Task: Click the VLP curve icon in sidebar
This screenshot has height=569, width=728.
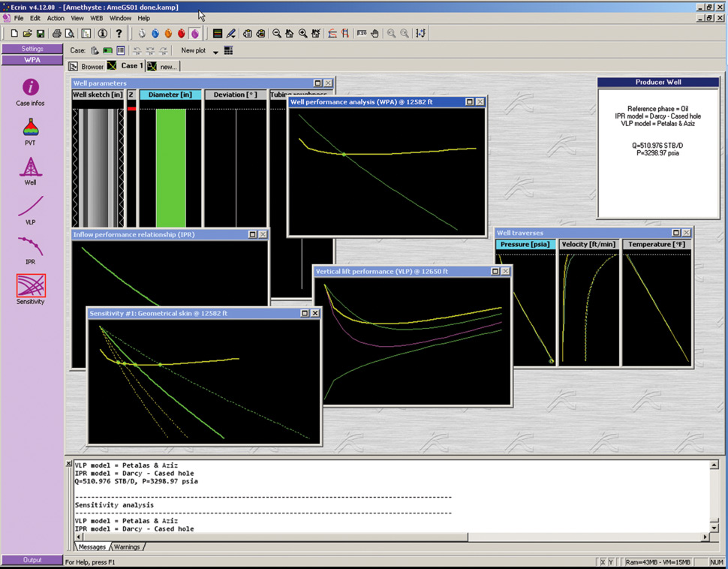Action: [x=31, y=207]
